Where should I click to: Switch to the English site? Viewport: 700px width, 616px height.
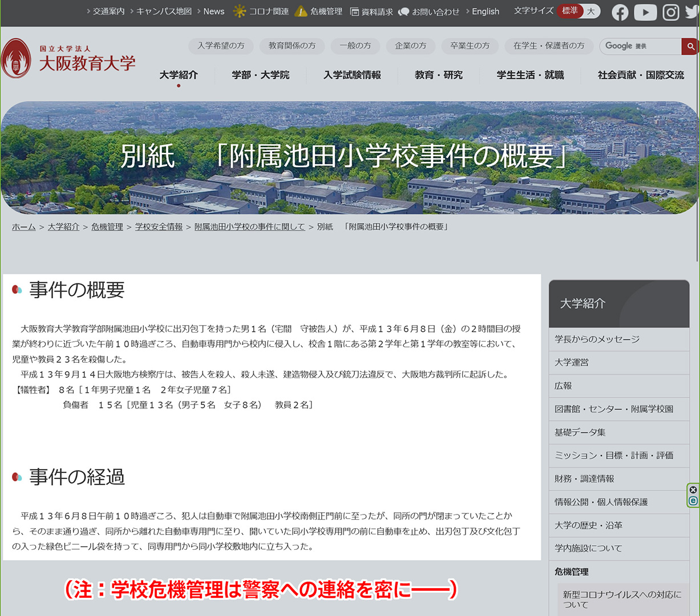tap(485, 11)
